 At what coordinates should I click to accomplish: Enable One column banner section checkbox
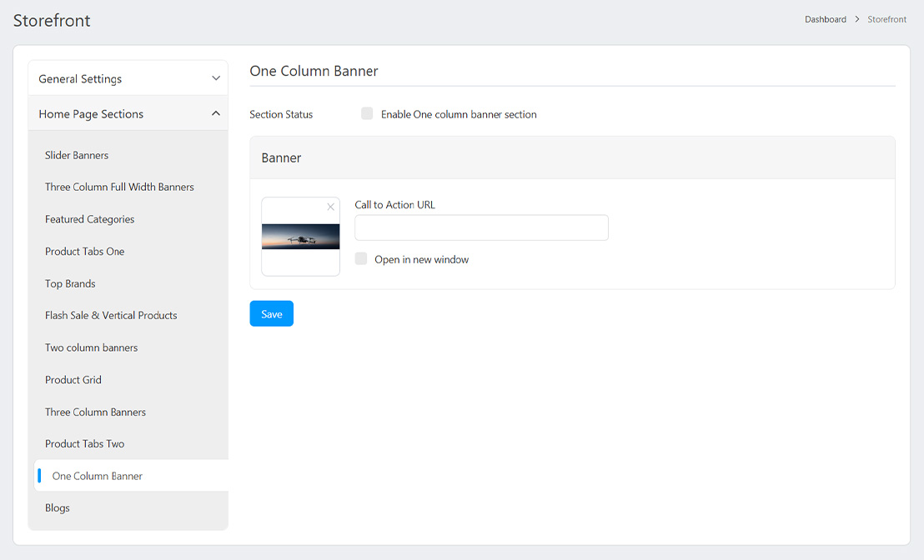click(367, 114)
